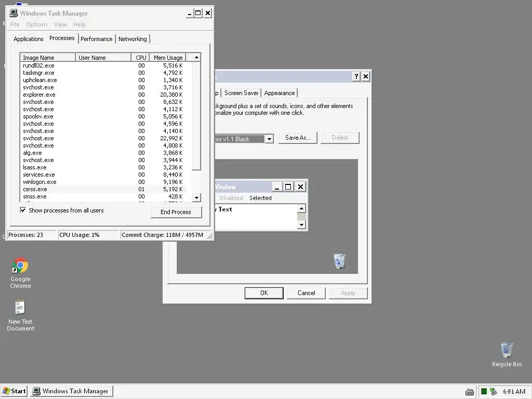
Task: Switch to the Applications tab
Action: pyautogui.click(x=29, y=39)
